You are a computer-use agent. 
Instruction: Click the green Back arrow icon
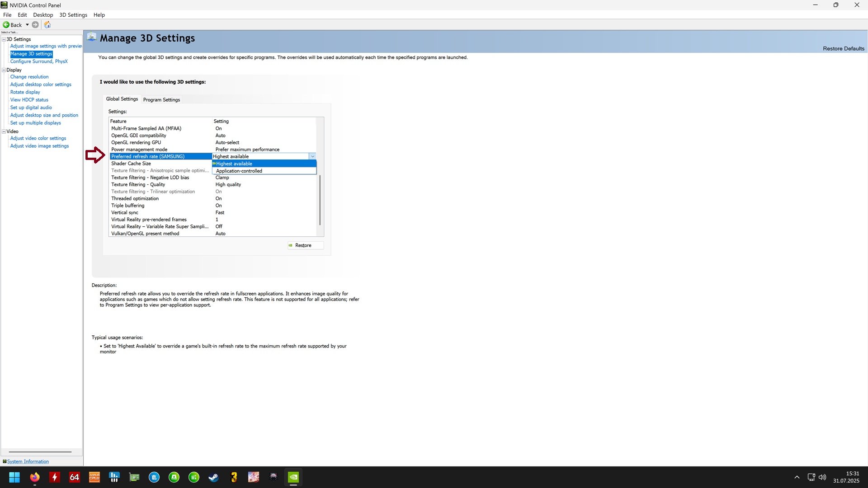tap(6, 25)
